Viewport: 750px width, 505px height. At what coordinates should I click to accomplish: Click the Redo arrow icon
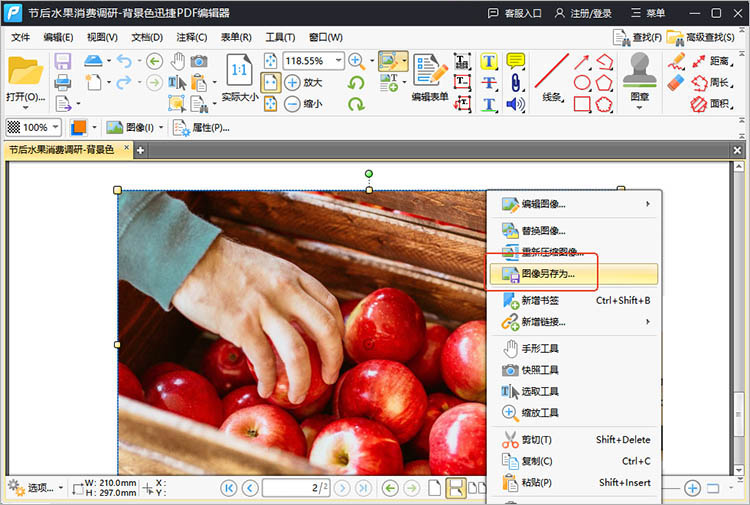pos(124,82)
